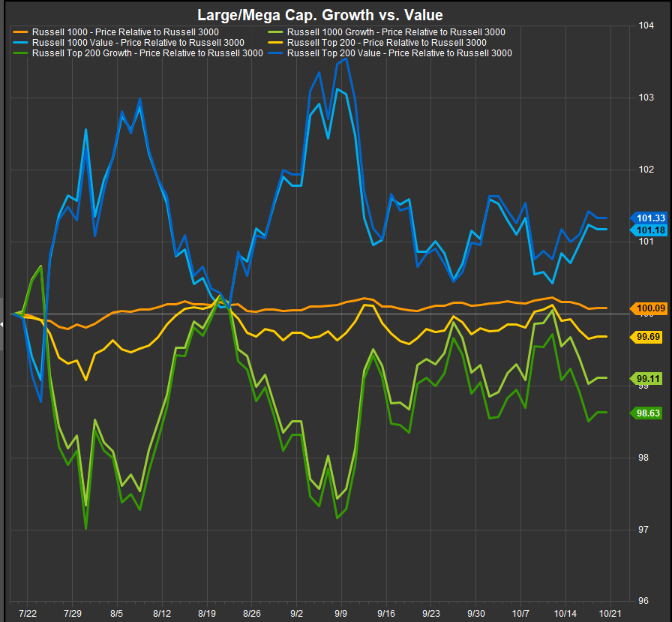Click the 104 y-axis label
Screen dimensions: 672x622
pyautogui.click(x=646, y=26)
